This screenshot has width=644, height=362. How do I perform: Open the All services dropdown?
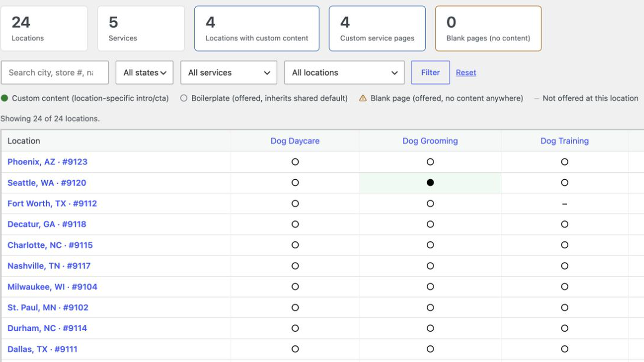coord(229,72)
